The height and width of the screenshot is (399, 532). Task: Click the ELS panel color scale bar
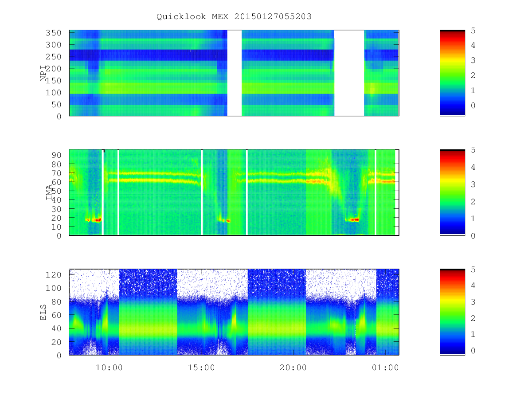pyautogui.click(x=452, y=312)
